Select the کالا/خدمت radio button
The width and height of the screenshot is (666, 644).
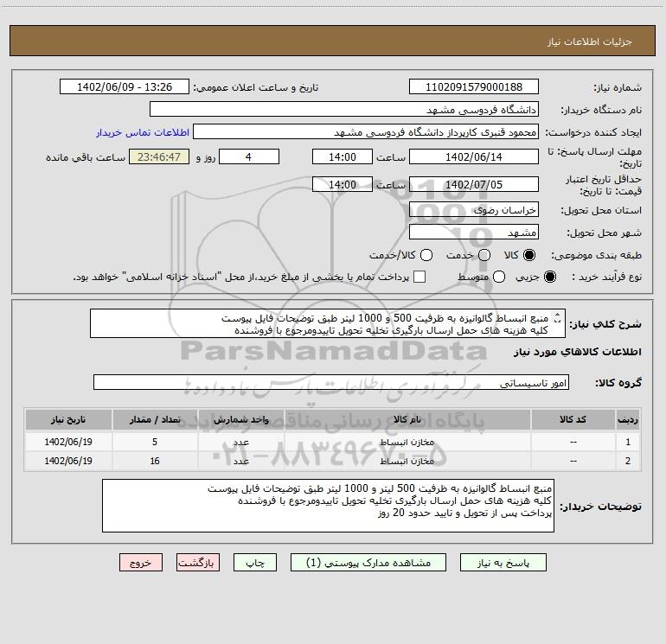click(x=426, y=255)
